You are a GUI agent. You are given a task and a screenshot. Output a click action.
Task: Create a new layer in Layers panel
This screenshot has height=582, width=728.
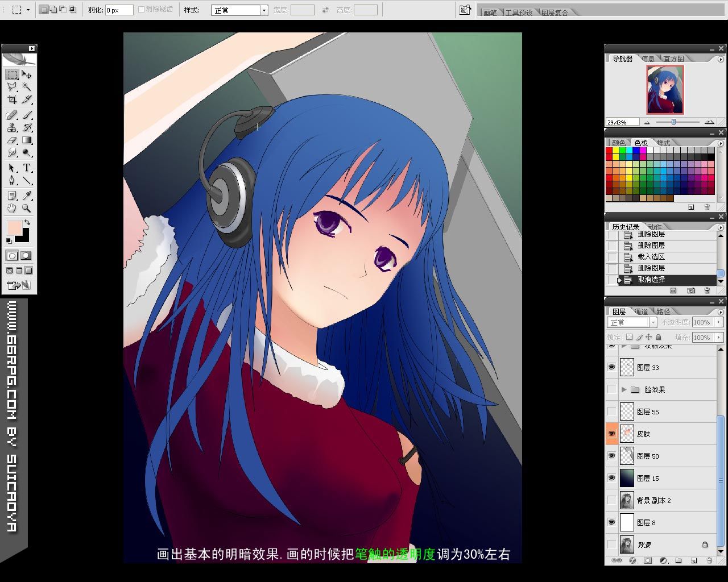coord(694,560)
